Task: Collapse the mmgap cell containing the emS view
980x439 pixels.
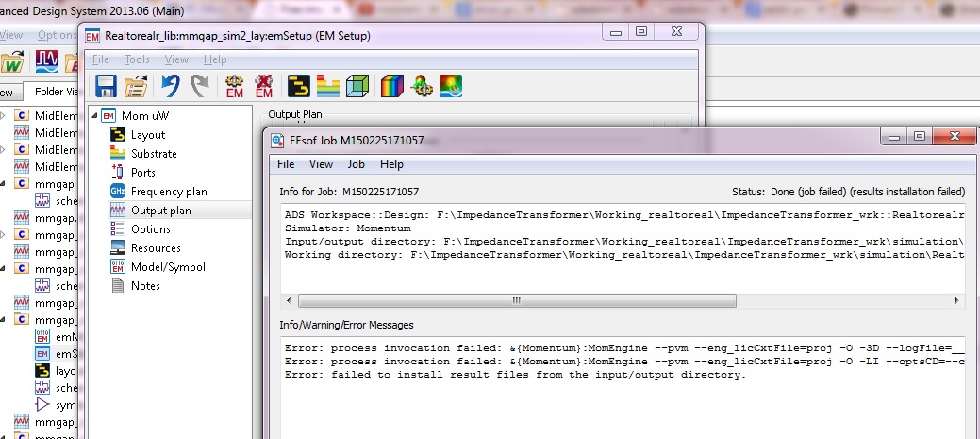Action: pyautogui.click(x=3, y=319)
